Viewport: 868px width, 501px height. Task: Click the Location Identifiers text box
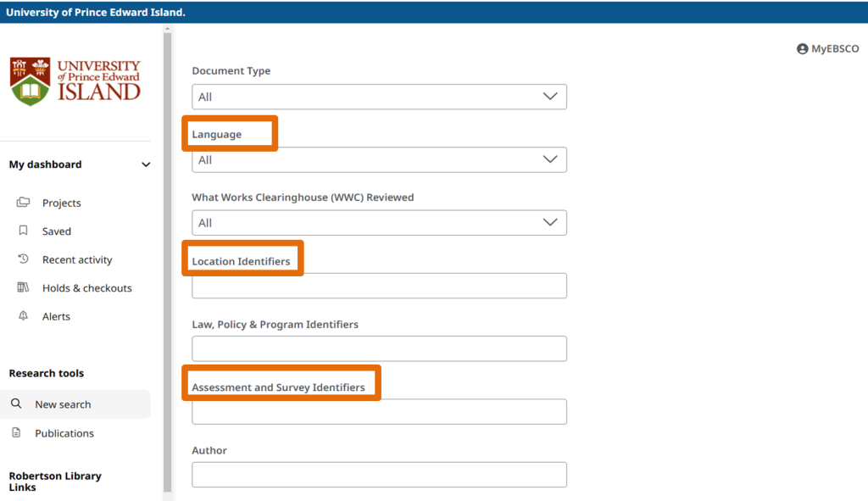(x=379, y=286)
